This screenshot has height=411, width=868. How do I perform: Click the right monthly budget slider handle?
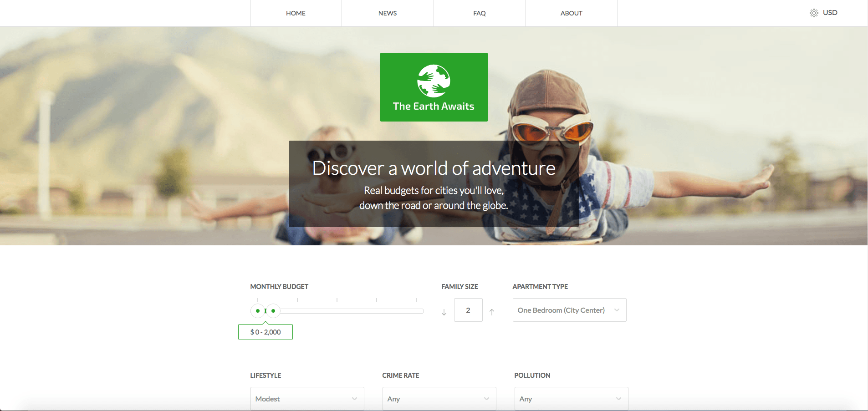[273, 311]
